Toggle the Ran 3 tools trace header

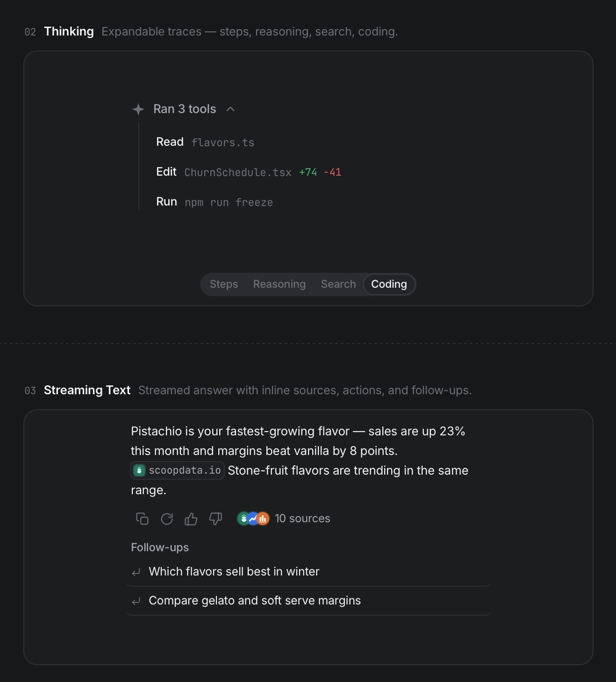point(184,109)
